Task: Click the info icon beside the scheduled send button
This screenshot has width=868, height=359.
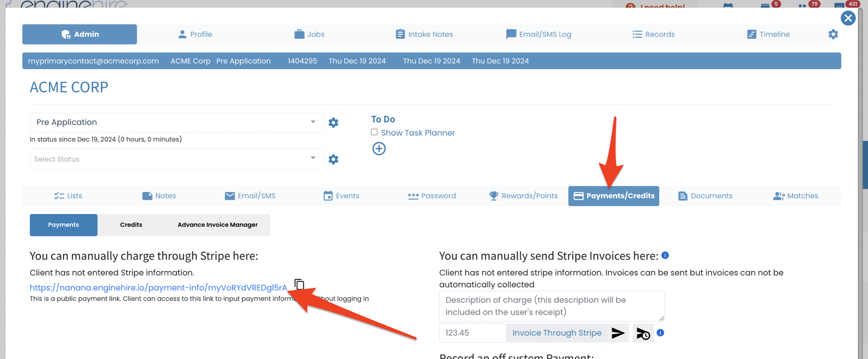Action: (x=660, y=333)
